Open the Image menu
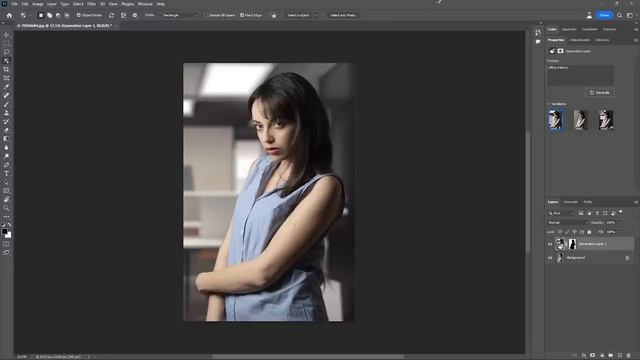This screenshot has width=640, height=360. click(x=38, y=4)
